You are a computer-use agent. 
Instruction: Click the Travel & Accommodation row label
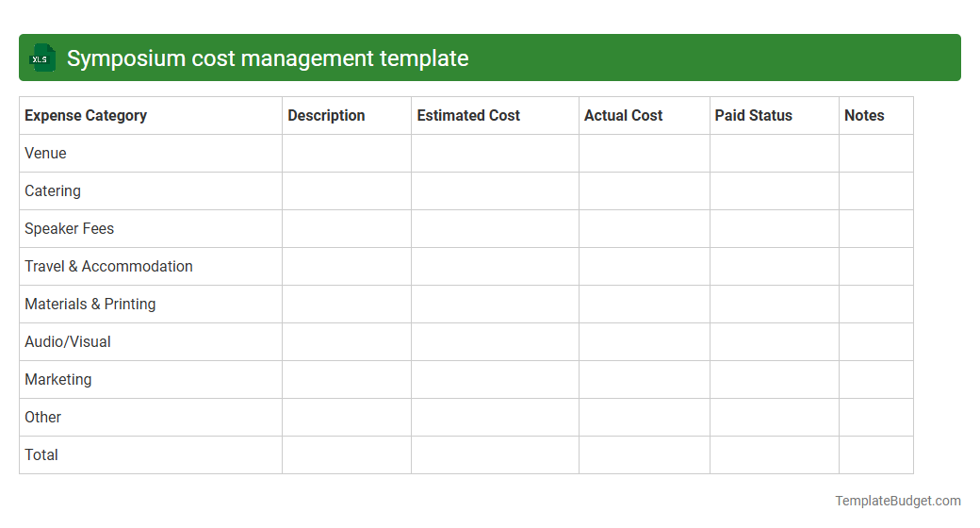click(x=108, y=267)
